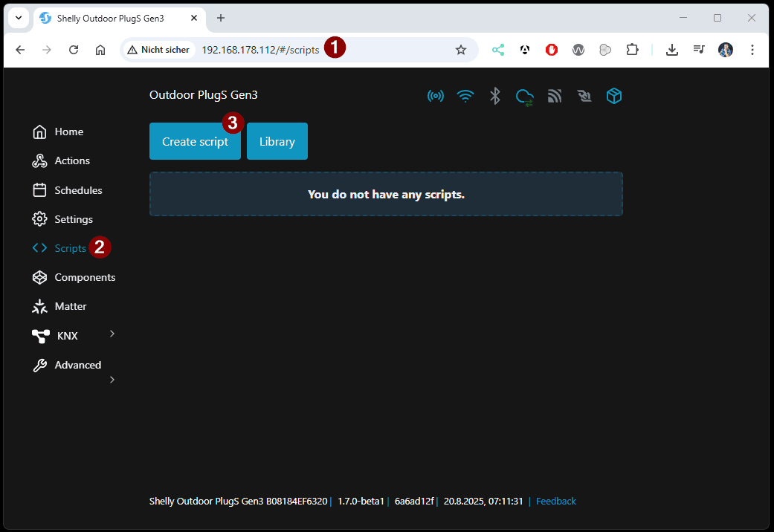Image resolution: width=774 pixels, height=532 pixels.
Task: Click the Actions icon in the sidebar
Action: [39, 160]
